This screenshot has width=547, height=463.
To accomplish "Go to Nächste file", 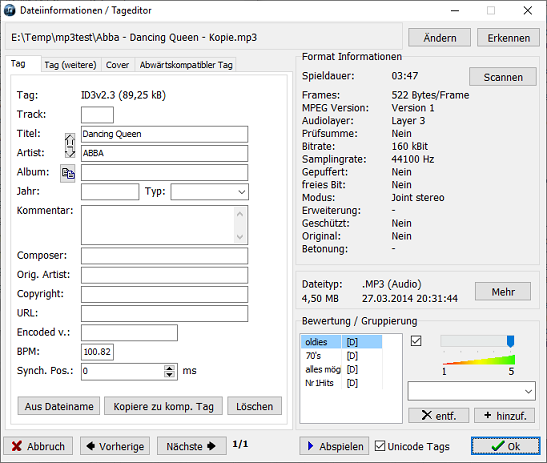I will tap(192, 446).
